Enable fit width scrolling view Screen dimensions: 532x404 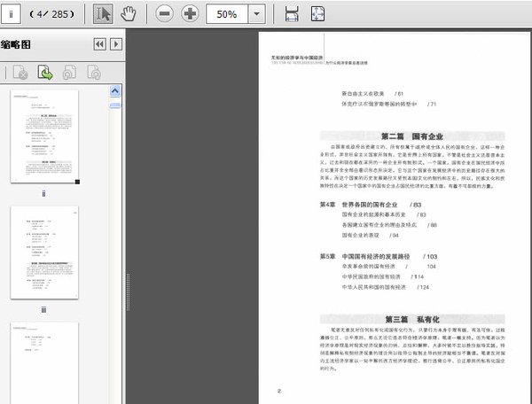click(293, 14)
